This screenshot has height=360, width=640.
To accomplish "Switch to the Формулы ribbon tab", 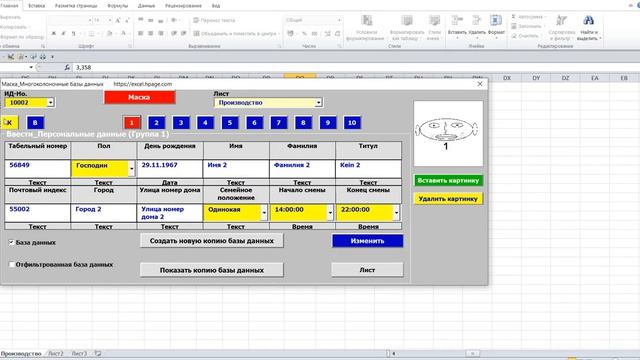I will [118, 6].
